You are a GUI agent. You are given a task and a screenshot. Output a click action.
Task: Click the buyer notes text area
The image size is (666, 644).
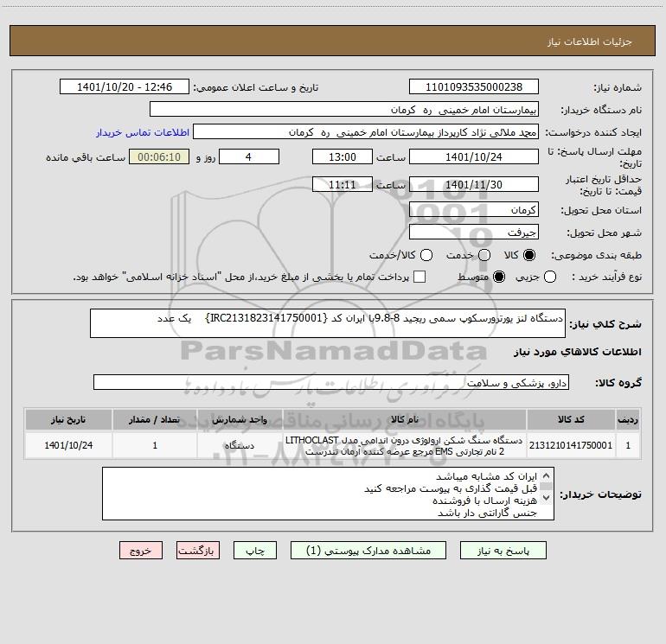point(328,494)
